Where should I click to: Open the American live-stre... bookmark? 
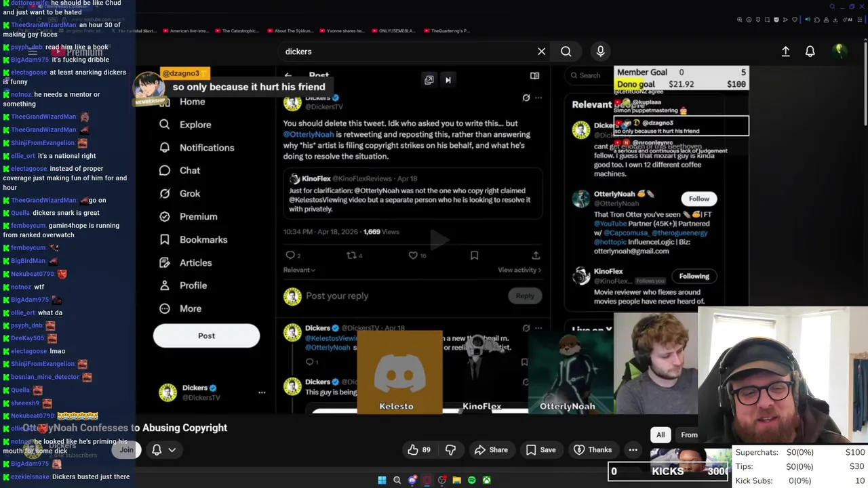coord(184,30)
